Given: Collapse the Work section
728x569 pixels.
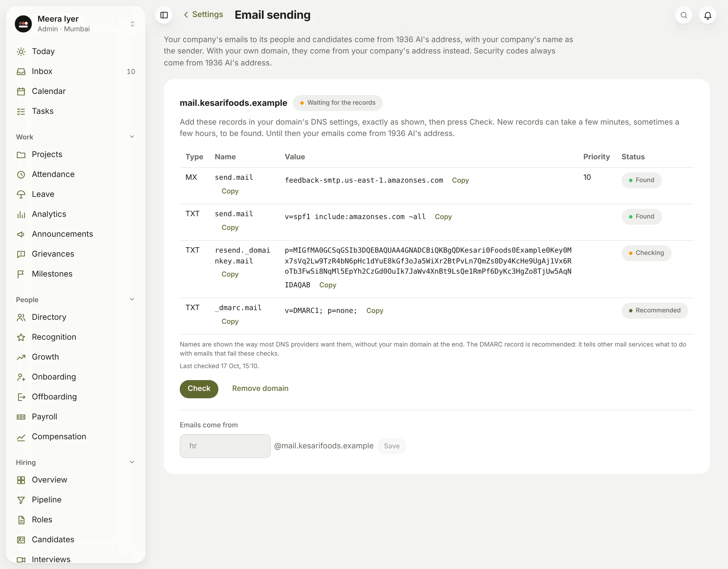Looking at the screenshot, I should tap(132, 137).
